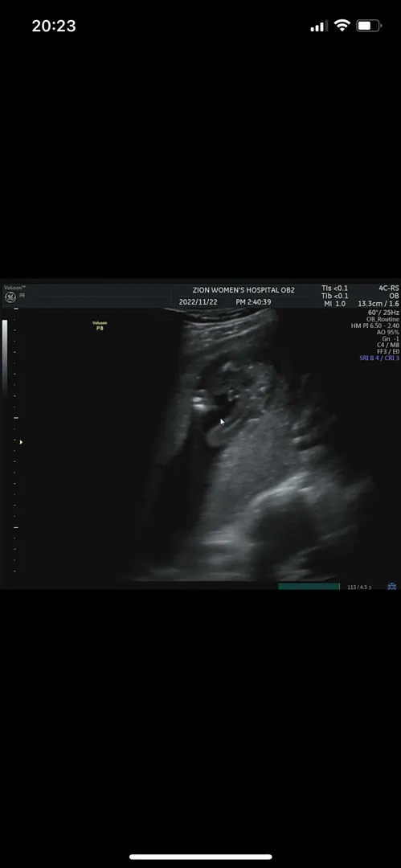This screenshot has height=868, width=401.
Task: Tap the GE logo icon
Action: click(x=10, y=297)
